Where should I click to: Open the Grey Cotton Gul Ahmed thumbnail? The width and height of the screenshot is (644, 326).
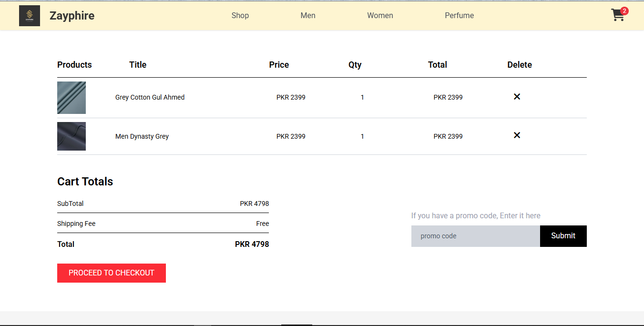click(x=72, y=98)
